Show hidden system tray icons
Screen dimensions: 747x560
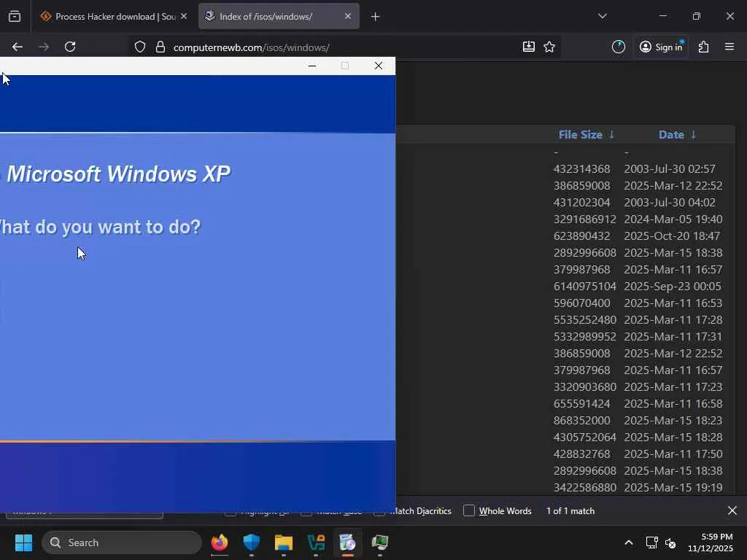(629, 542)
